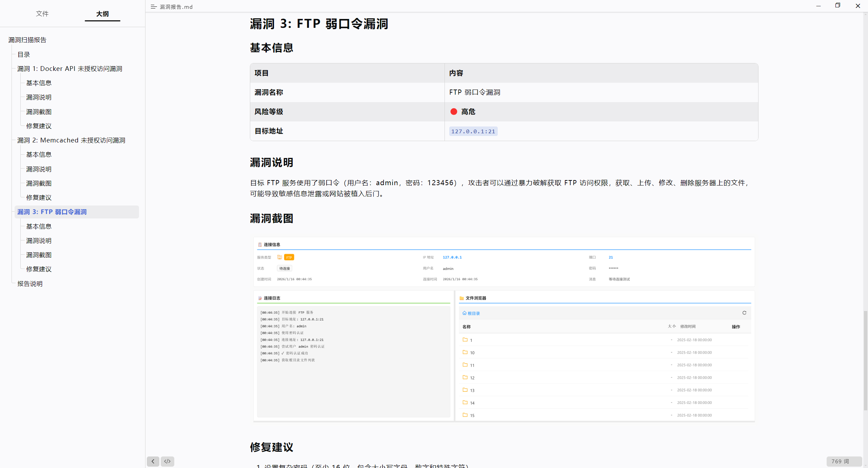This screenshot has height=468, width=868.
Task: Go to the 目录 outline entry
Action: [24, 55]
